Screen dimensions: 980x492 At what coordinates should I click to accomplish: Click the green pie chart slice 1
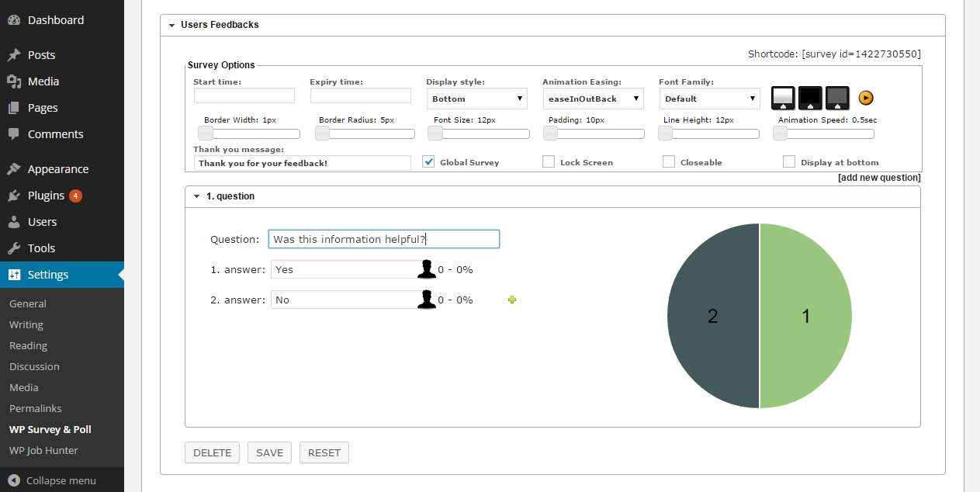click(805, 316)
